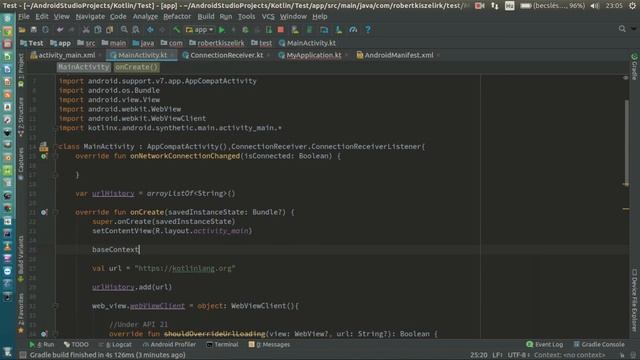Click the SDK Manager download icon

pos(338,29)
